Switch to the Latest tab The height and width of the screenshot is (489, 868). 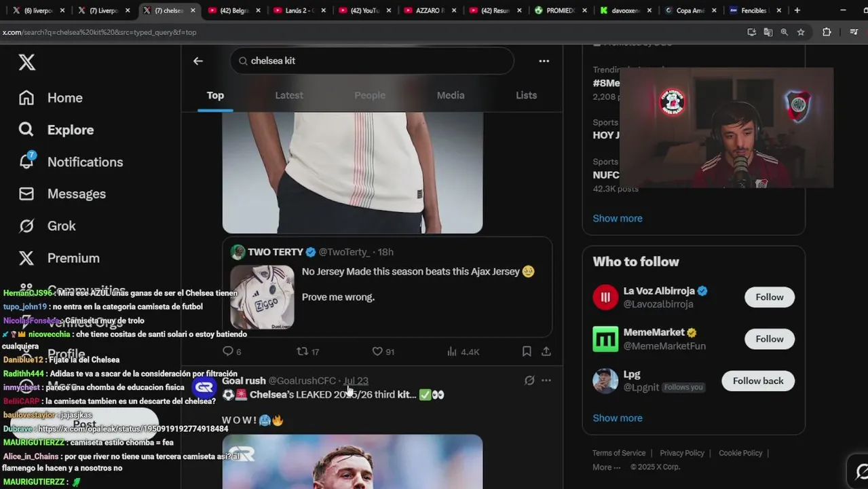point(289,96)
